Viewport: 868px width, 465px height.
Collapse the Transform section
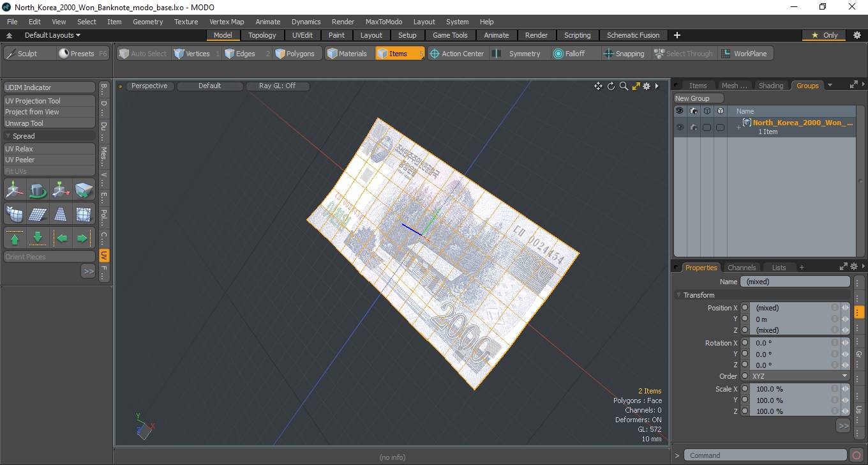click(x=679, y=295)
